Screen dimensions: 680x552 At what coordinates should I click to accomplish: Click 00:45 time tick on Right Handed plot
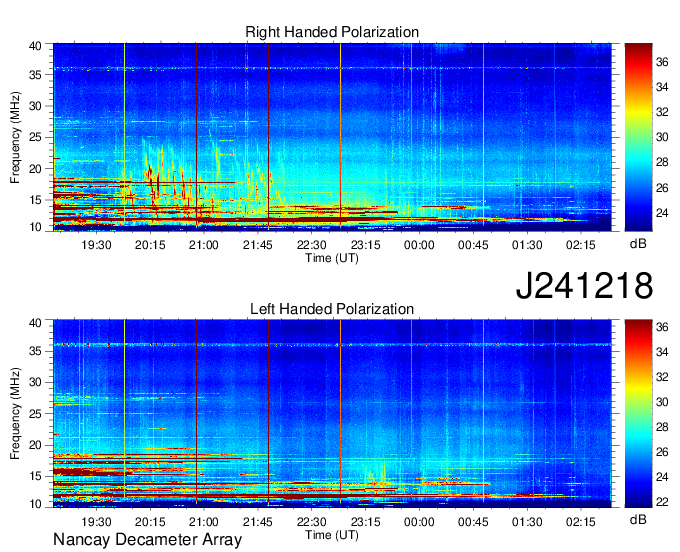[x=473, y=245]
